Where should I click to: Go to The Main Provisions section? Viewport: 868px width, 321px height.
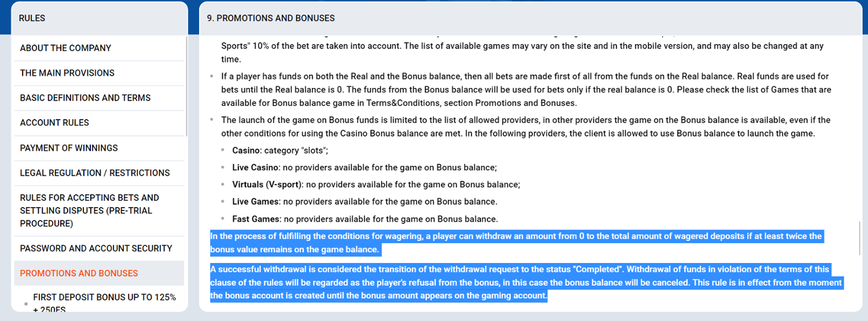click(67, 73)
